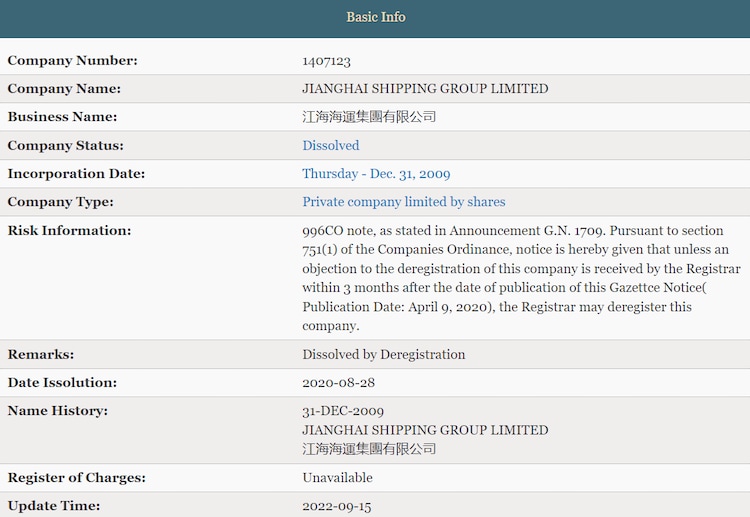Click the update time value 2022-09-15
The height and width of the screenshot is (517, 750).
pyautogui.click(x=336, y=505)
